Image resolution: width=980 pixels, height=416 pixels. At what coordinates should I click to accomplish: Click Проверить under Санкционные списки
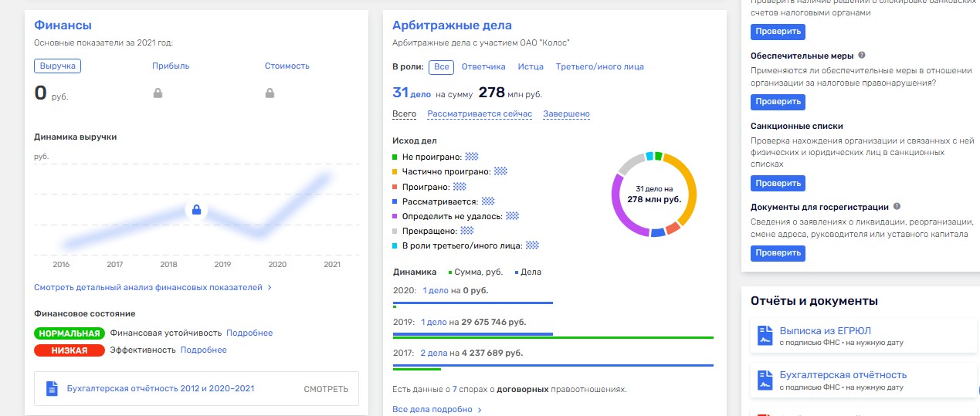pos(778,184)
